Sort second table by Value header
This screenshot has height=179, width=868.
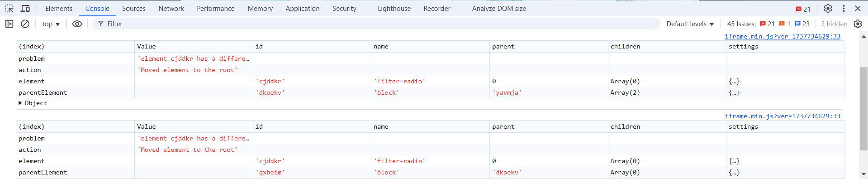click(x=194, y=126)
